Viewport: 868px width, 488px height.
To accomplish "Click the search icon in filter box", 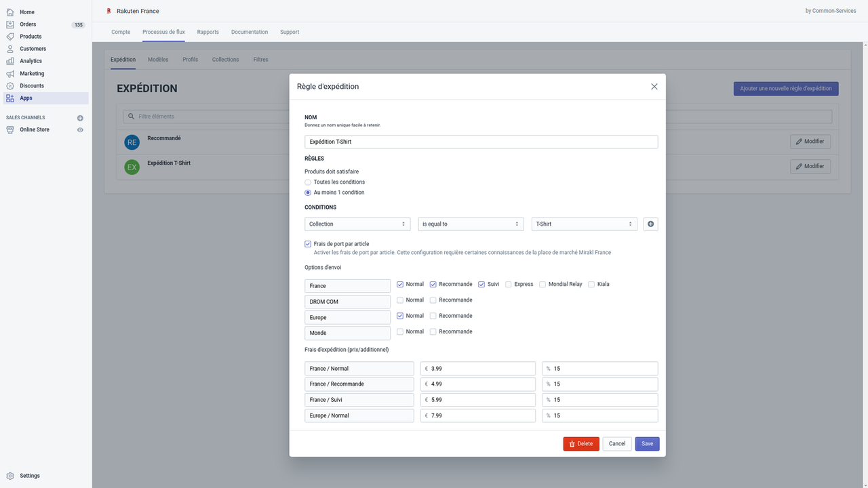I will tap(130, 117).
